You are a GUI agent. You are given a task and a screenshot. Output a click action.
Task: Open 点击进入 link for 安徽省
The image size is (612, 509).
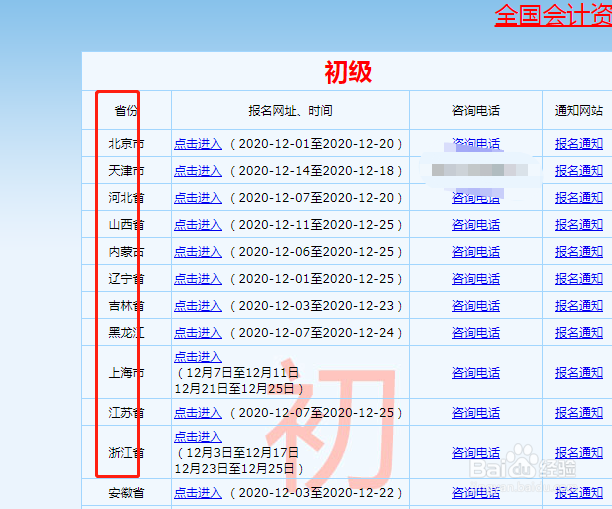pos(198,493)
